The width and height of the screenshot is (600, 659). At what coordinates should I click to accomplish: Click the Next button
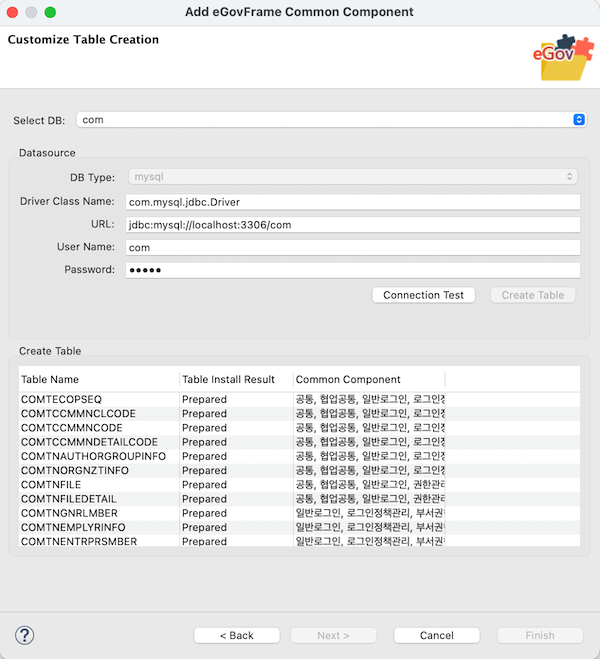pos(333,635)
